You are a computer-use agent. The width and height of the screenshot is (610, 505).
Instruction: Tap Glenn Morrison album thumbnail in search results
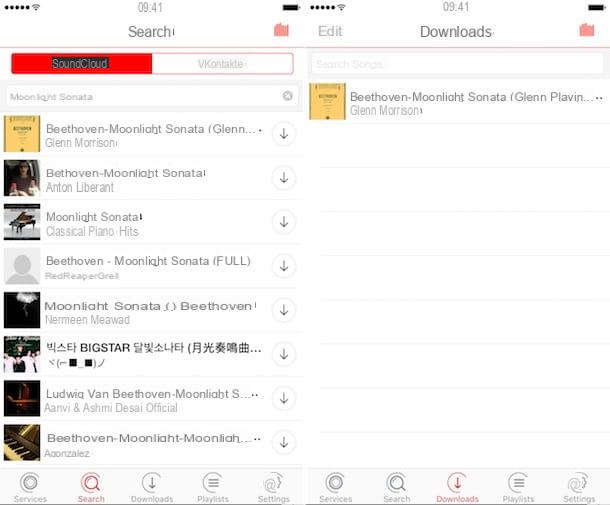click(x=22, y=134)
